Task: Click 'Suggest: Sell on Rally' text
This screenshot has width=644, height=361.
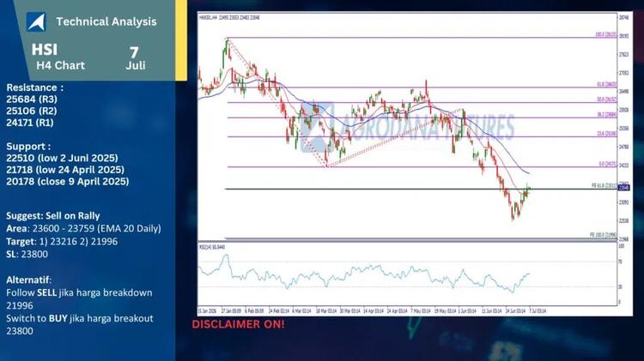Action: coord(53,216)
